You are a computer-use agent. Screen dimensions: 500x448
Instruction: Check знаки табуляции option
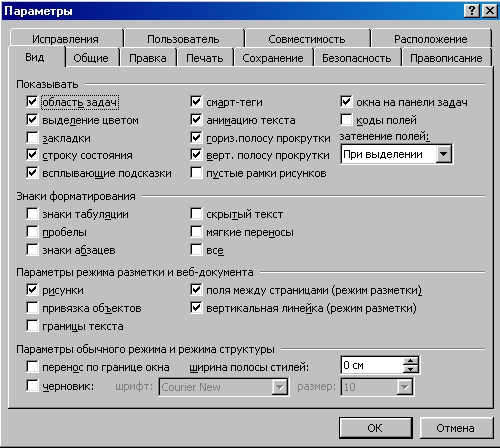(32, 213)
